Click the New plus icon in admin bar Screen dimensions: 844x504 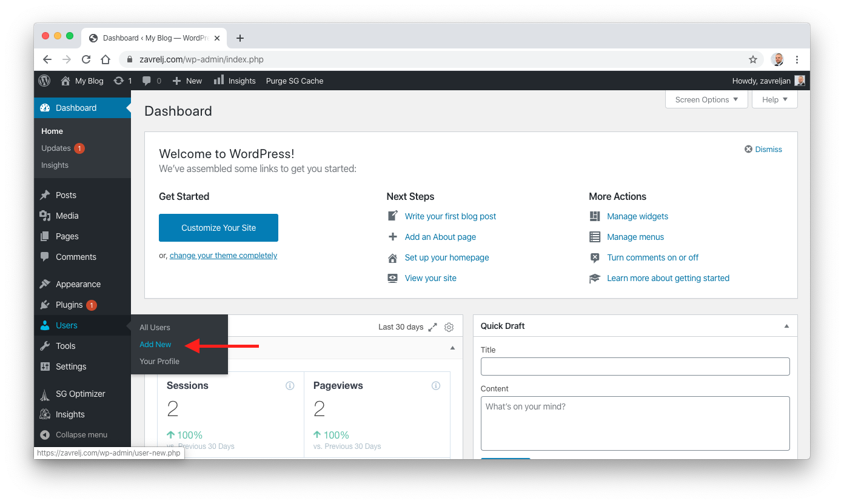coord(177,81)
